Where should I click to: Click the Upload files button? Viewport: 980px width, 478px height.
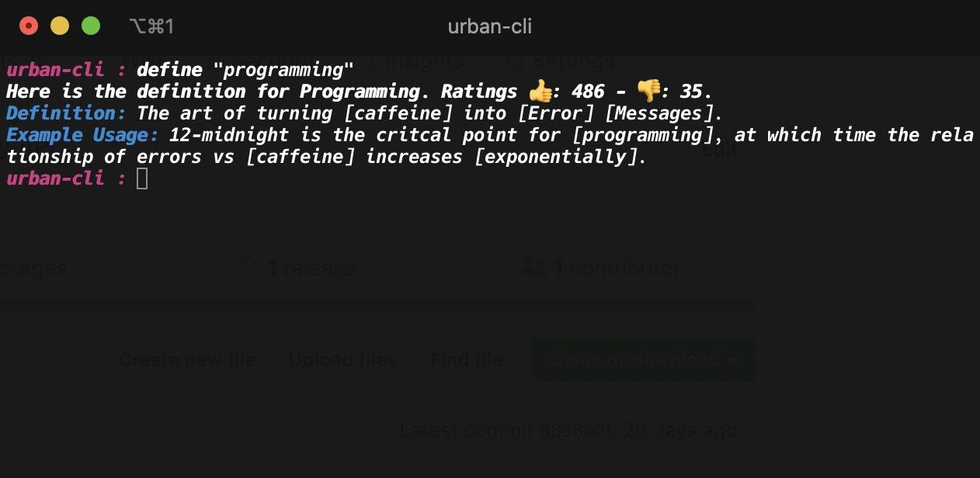[x=342, y=359]
